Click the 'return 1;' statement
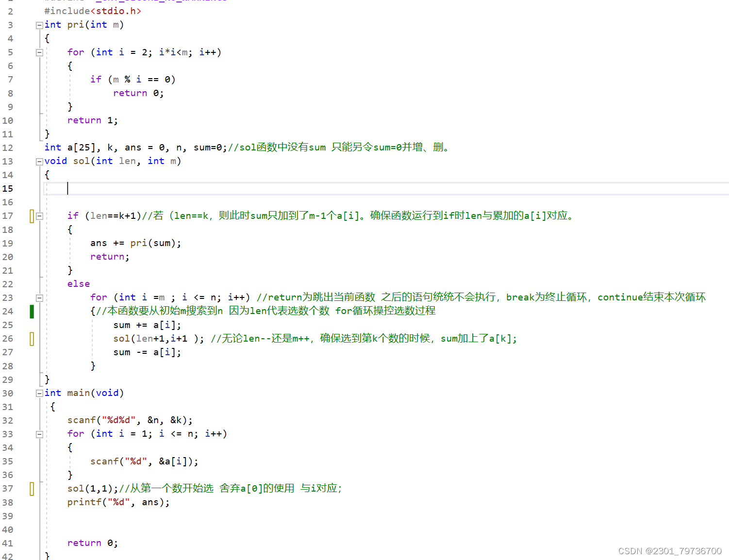The height and width of the screenshot is (560, 729). click(x=92, y=120)
